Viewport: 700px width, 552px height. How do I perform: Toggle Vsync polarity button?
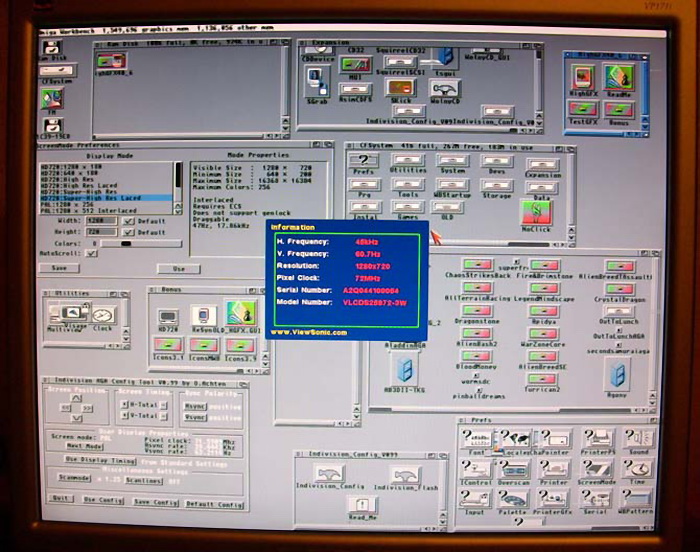(195, 418)
